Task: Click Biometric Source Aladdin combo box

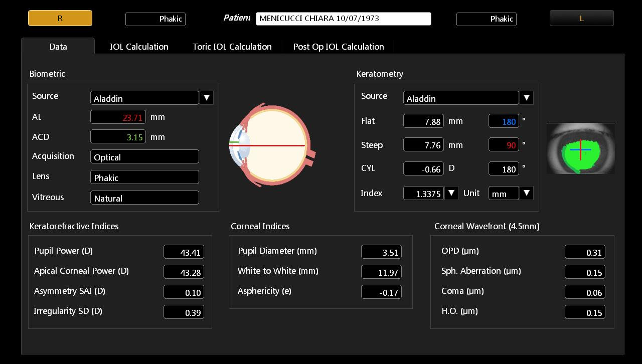Action: (x=144, y=98)
